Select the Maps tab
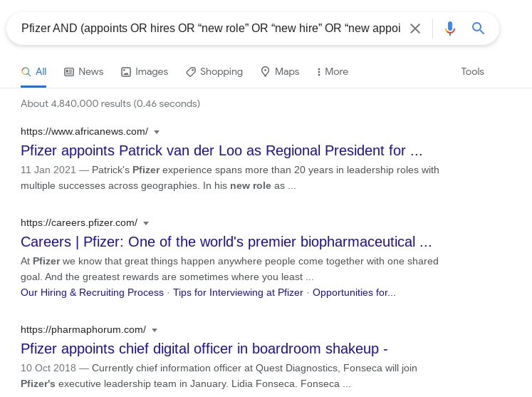This screenshot has width=532, height=397. tap(280, 71)
